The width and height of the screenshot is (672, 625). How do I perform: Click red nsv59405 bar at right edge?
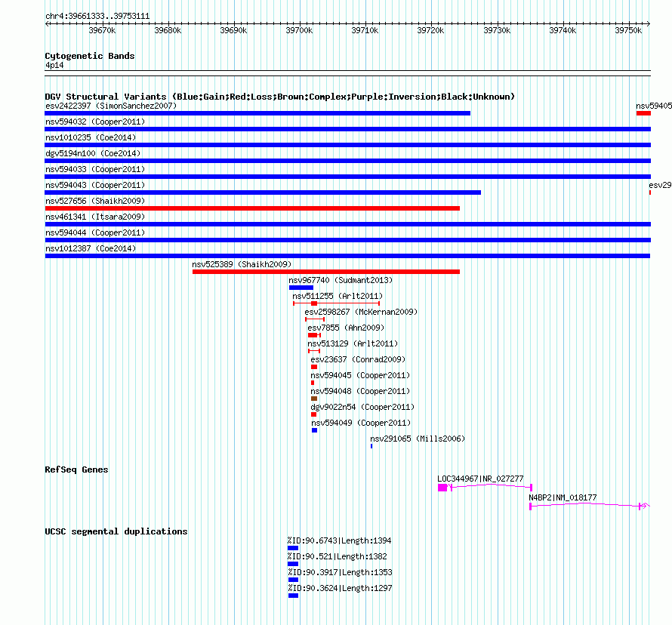tap(644, 113)
